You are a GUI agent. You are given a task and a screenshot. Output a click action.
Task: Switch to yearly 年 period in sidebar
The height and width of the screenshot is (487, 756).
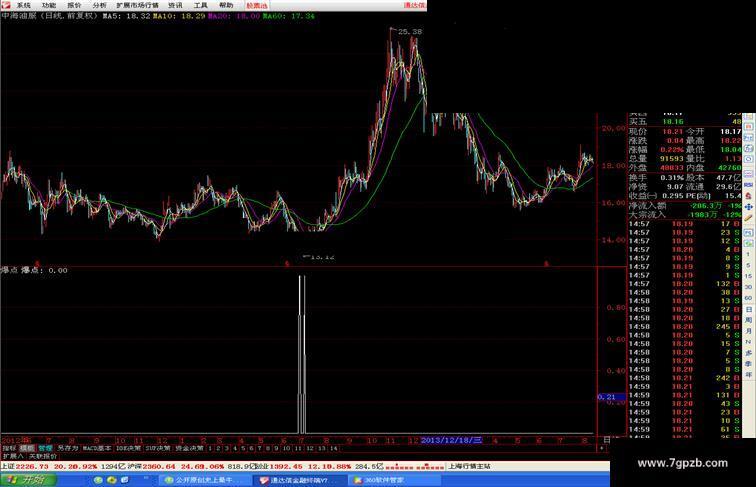tap(748, 374)
